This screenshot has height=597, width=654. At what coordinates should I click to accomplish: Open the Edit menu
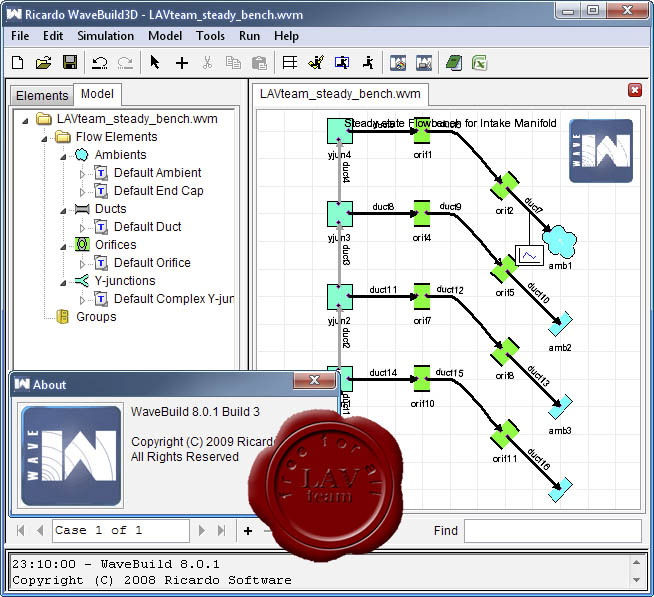tap(53, 36)
